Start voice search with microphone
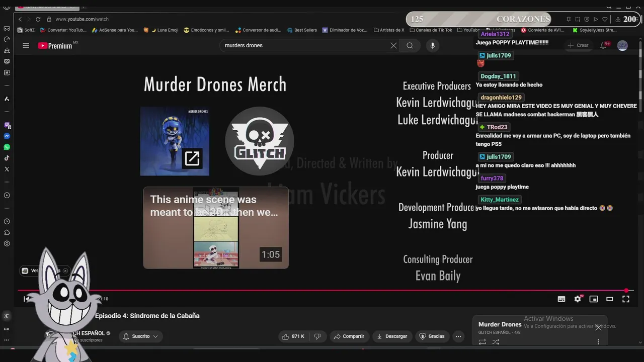 [x=432, y=46]
